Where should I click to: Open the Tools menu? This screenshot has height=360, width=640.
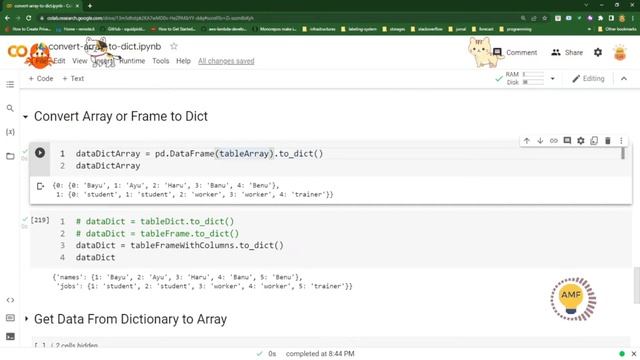coord(161,61)
